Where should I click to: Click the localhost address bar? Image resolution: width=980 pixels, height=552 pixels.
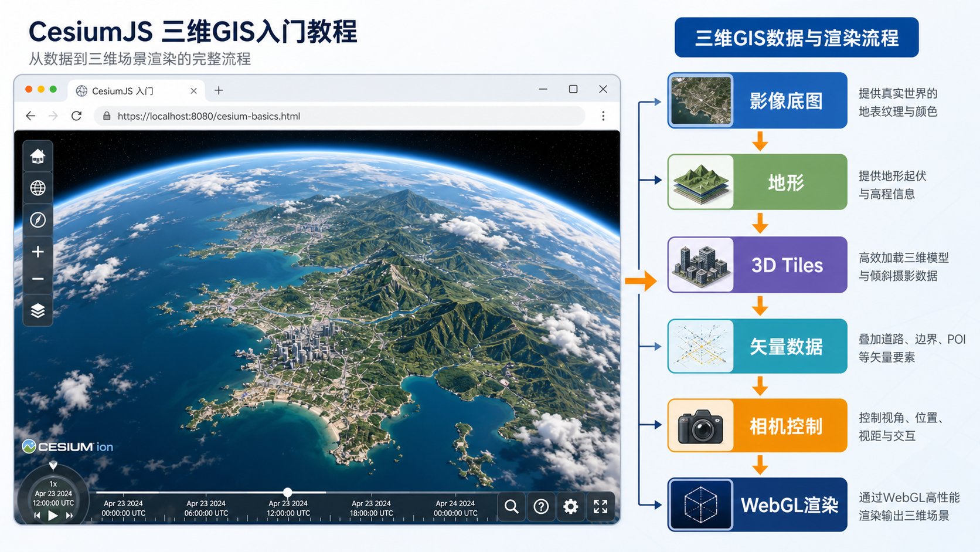point(339,116)
